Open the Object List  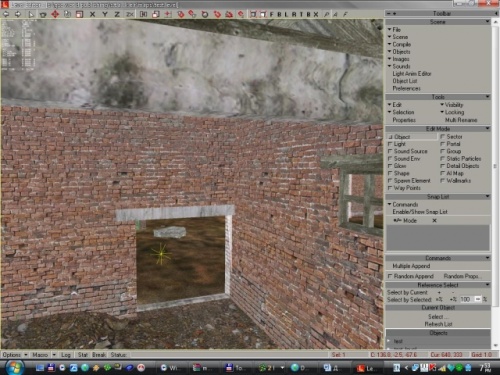click(405, 81)
